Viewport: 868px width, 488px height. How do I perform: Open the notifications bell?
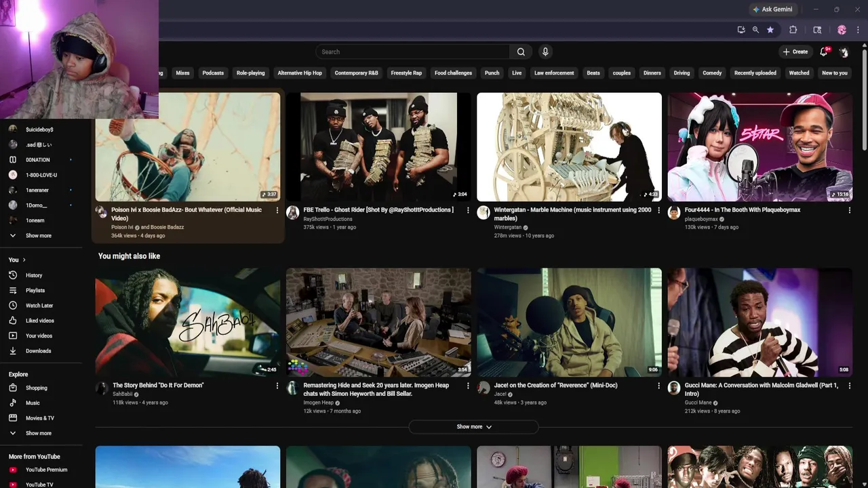pos(824,52)
